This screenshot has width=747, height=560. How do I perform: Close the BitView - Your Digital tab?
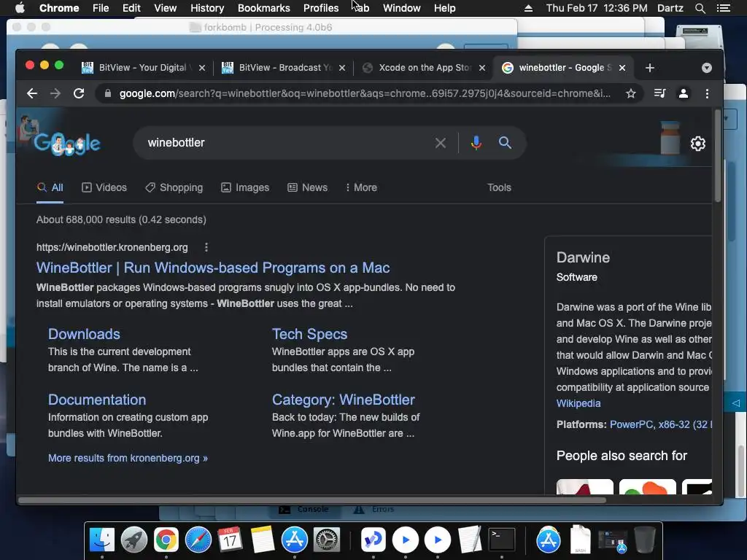point(202,68)
